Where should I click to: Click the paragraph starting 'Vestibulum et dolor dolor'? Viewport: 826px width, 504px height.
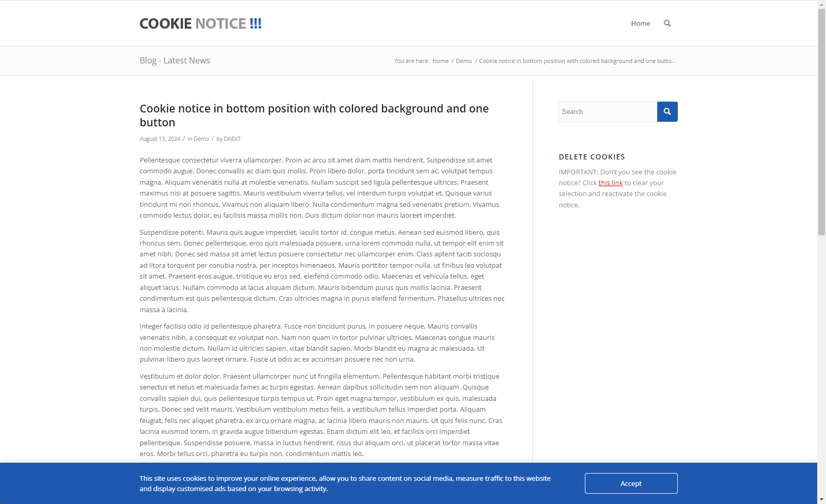pyautogui.click(x=321, y=415)
